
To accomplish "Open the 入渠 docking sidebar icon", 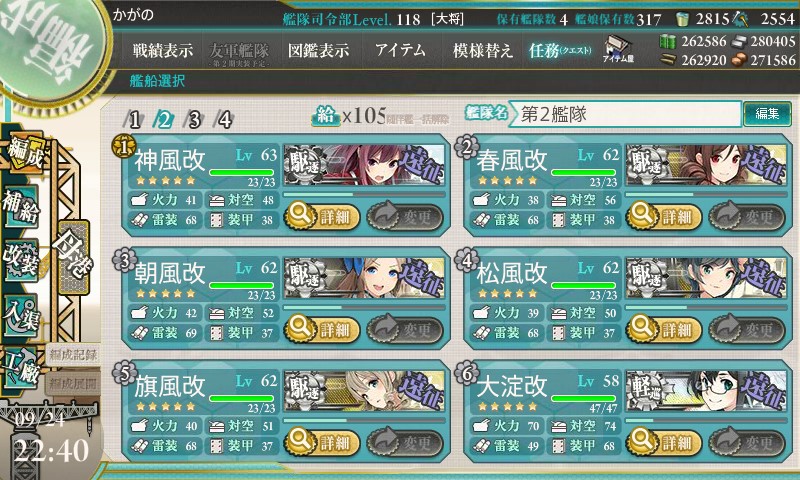I will pyautogui.click(x=21, y=316).
